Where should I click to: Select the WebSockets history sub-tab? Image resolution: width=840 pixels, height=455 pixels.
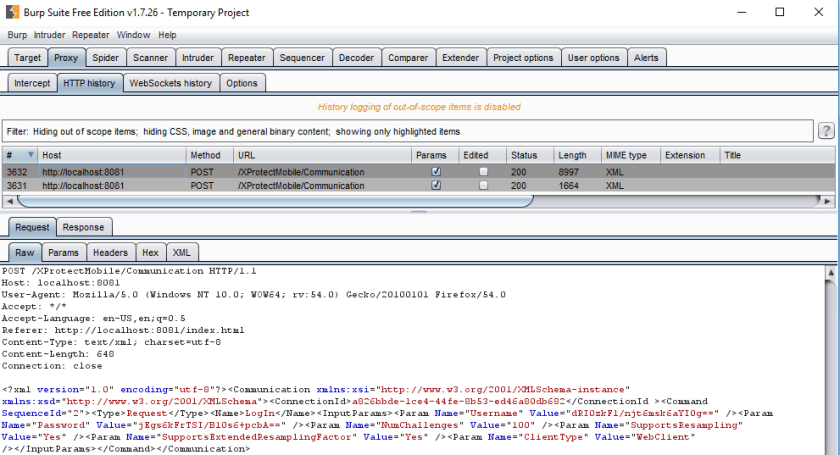[170, 83]
